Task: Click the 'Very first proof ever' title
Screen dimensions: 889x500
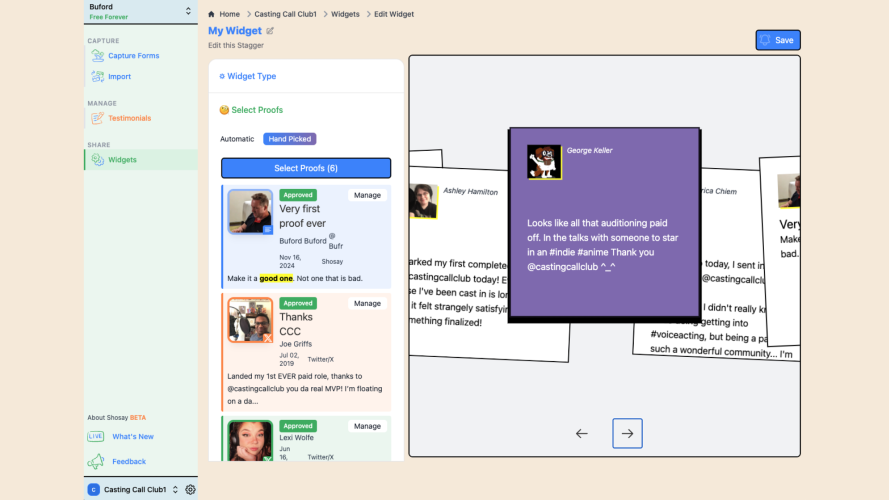Action: click(302, 216)
